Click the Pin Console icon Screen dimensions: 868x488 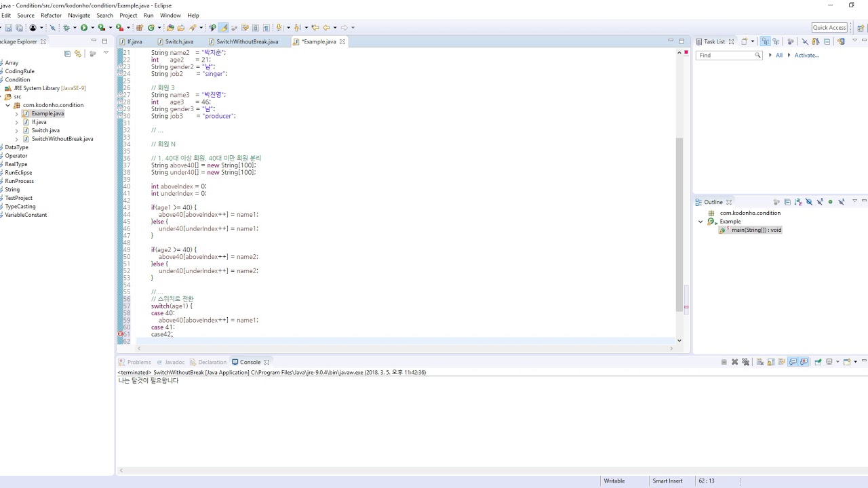[x=818, y=362]
